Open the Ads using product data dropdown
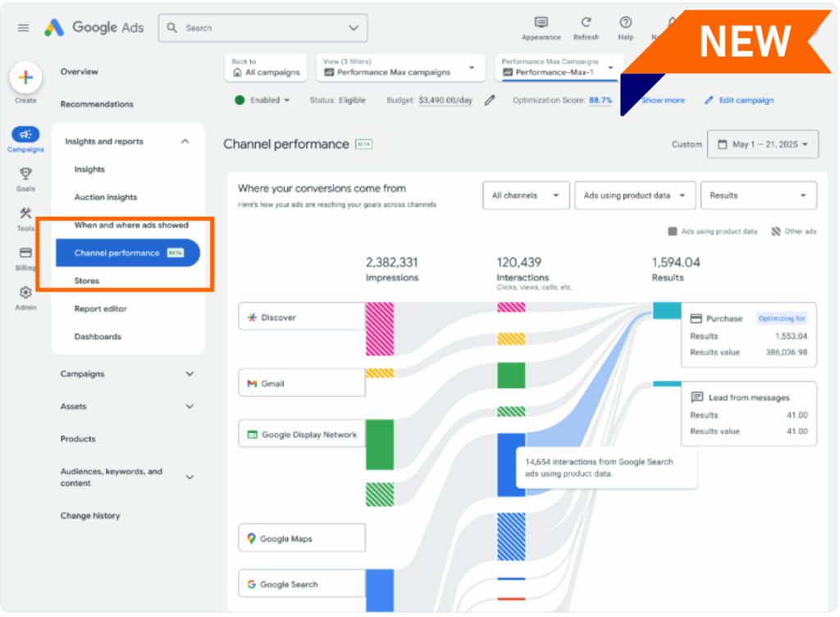This screenshot has height=617, width=840. tap(634, 195)
